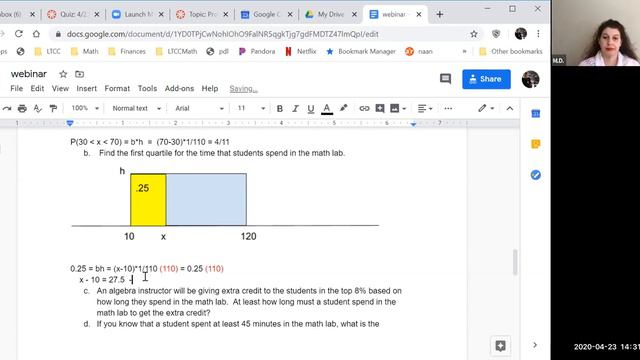Open the Format menu
The height and width of the screenshot is (360, 640).
117,89
